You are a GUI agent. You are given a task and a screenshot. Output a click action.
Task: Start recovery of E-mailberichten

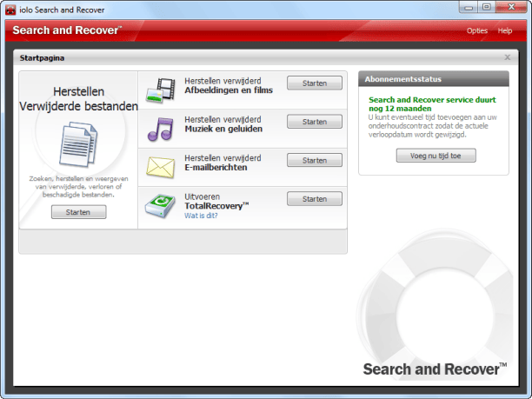[x=315, y=160]
